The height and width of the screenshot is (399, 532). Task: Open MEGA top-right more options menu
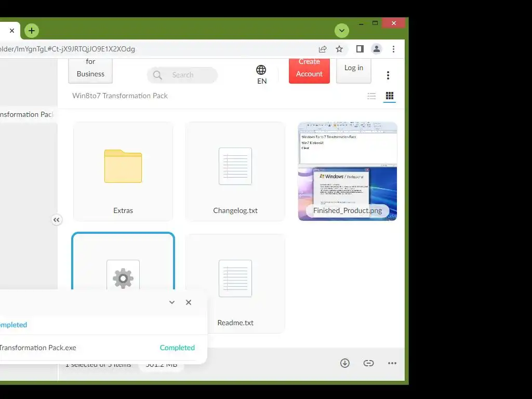pyautogui.click(x=388, y=75)
